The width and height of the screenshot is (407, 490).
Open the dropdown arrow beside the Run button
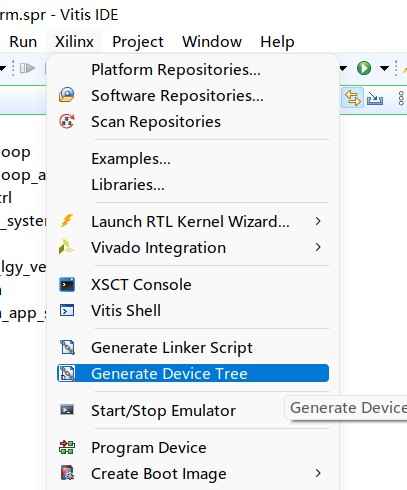[x=384, y=68]
